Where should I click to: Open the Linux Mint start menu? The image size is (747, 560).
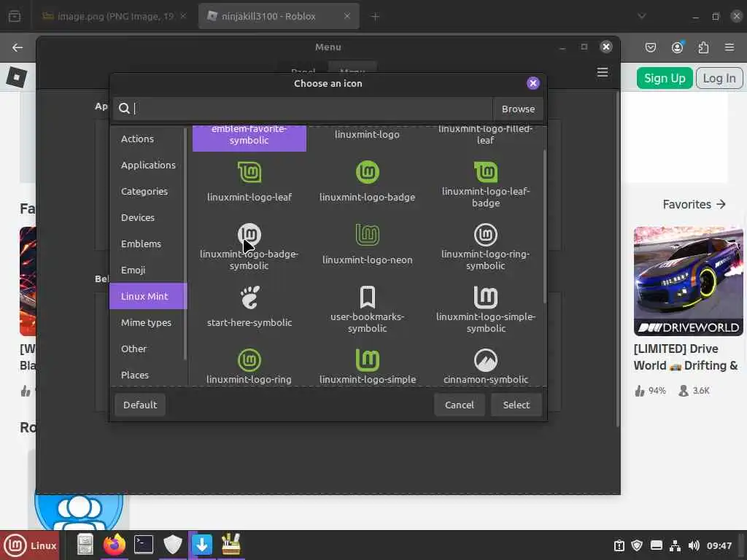click(x=30, y=545)
